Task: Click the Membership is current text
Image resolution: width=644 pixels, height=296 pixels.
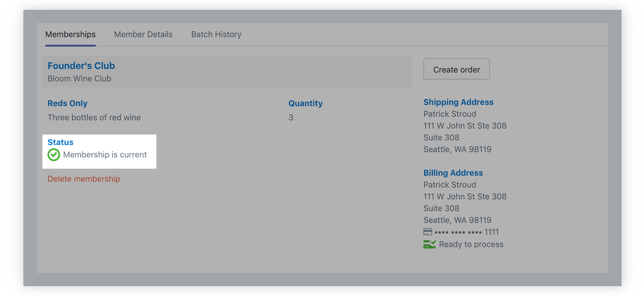Action: (105, 155)
